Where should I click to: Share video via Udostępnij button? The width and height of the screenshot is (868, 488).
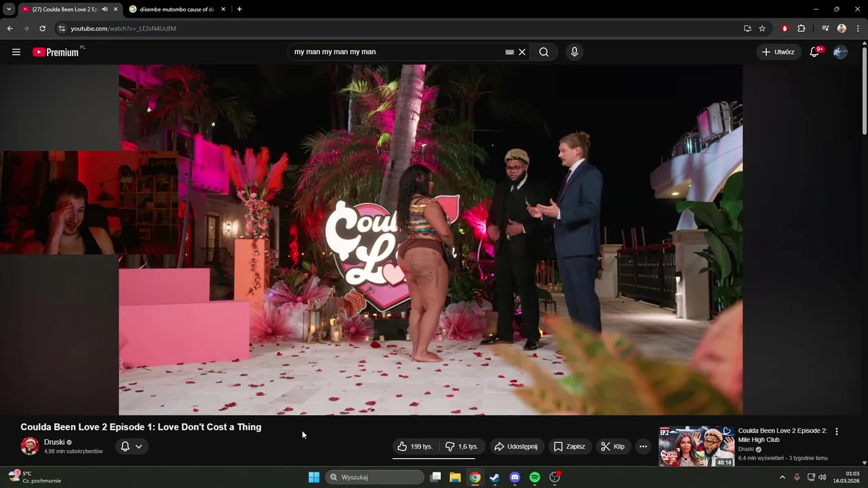(516, 447)
